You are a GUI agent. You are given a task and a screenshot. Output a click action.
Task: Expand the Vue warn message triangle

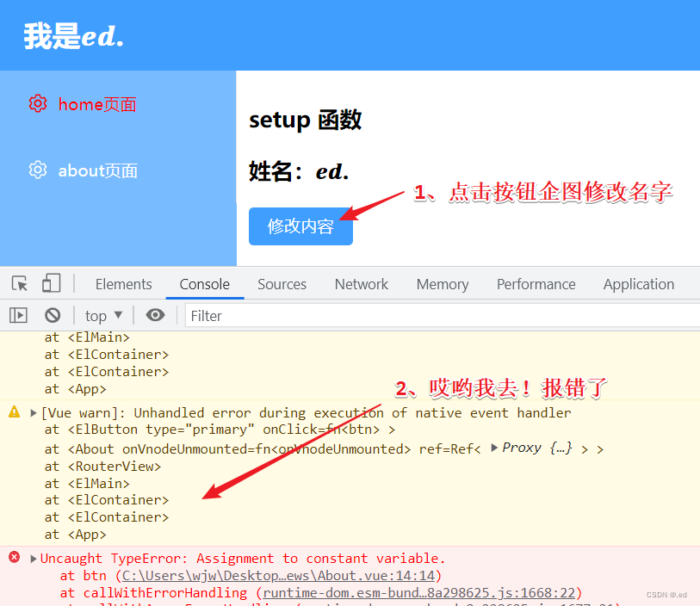pyautogui.click(x=34, y=413)
